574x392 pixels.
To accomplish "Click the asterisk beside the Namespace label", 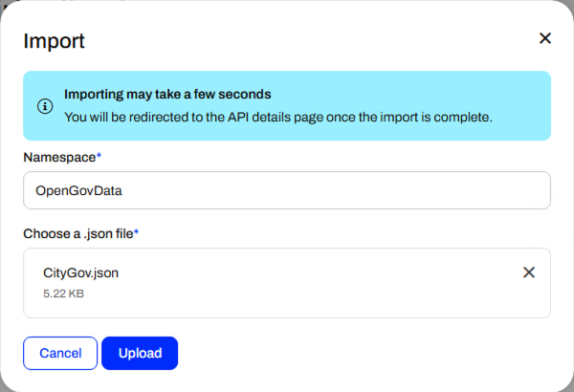I will 99,156.
